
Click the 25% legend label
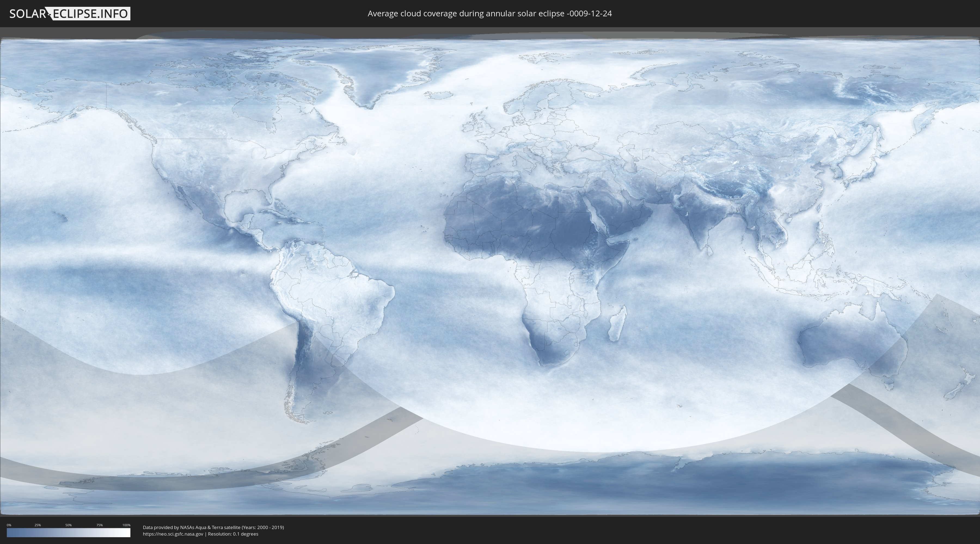point(38,525)
